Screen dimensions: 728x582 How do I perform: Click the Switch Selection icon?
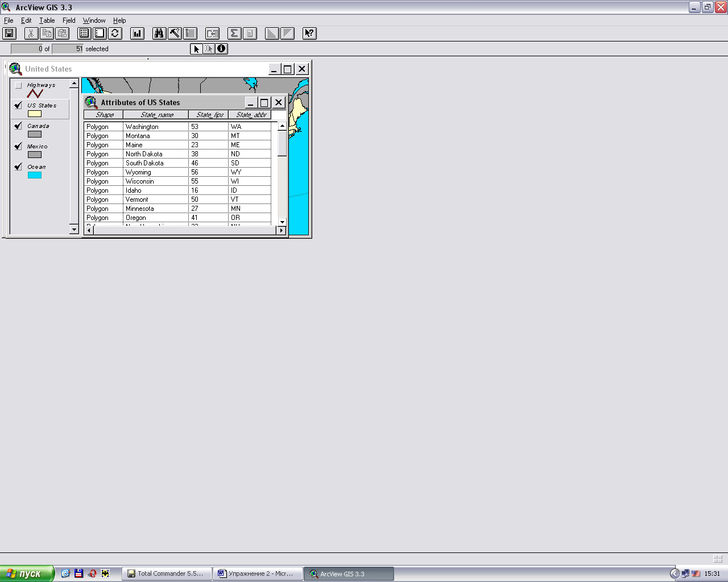click(115, 34)
